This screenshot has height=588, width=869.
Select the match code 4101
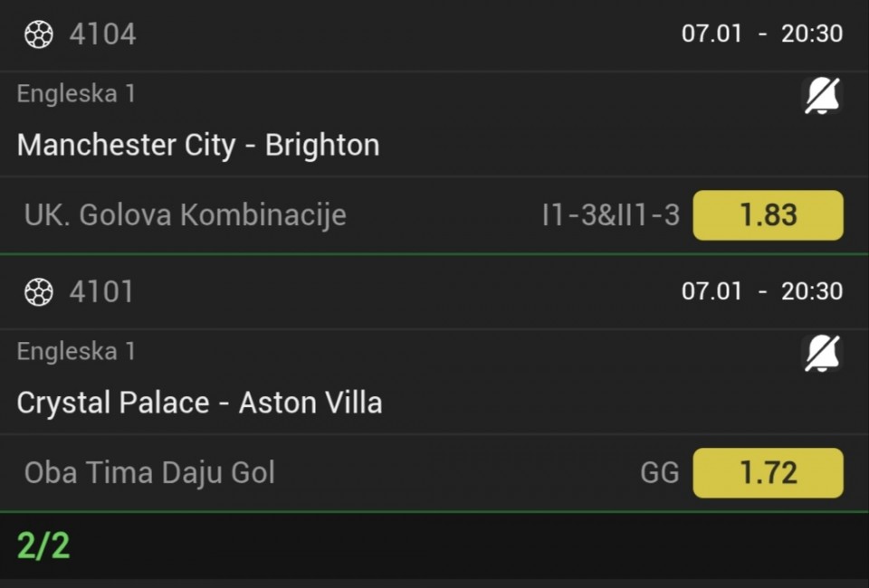tap(101, 291)
